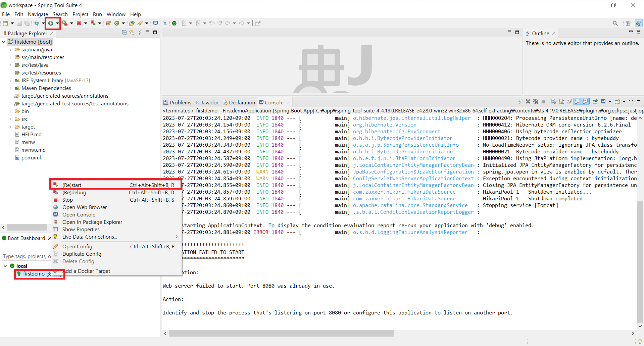Viewport: 644px width, 346px height.
Task: Toggle Pin Console icon
Action: tap(595, 101)
